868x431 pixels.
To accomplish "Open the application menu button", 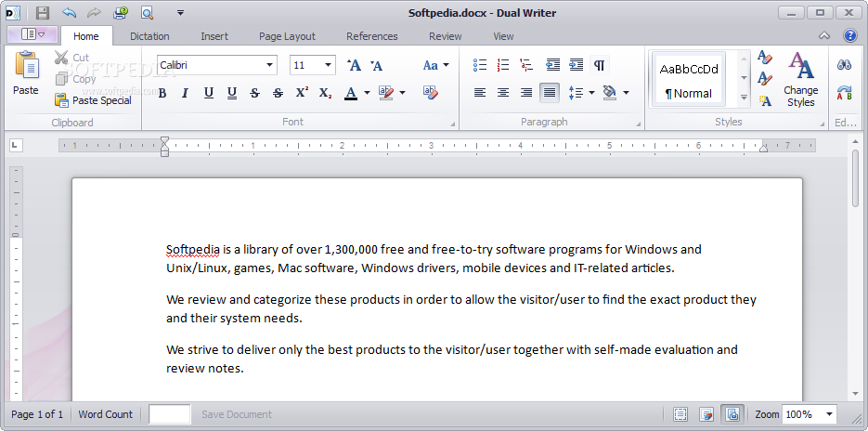I will coord(32,34).
